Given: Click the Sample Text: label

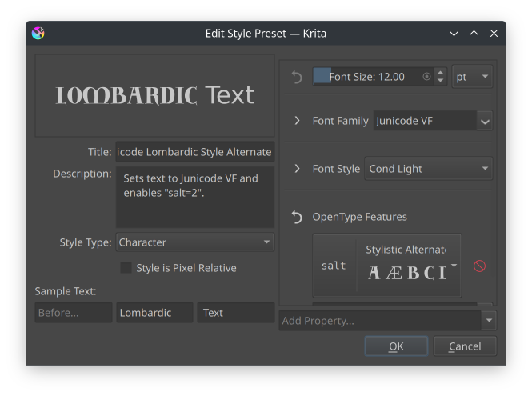Looking at the screenshot, I should pos(66,291).
